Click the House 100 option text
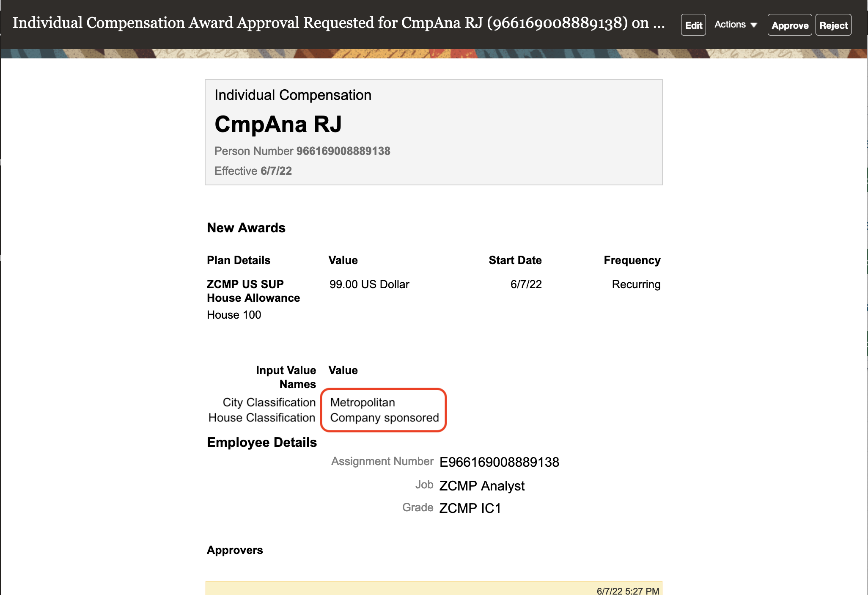This screenshot has width=868, height=595. 234,315
